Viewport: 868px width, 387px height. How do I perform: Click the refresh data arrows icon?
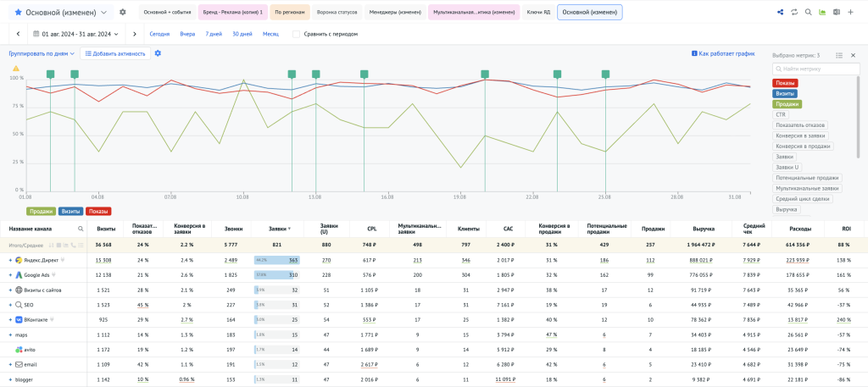(794, 13)
